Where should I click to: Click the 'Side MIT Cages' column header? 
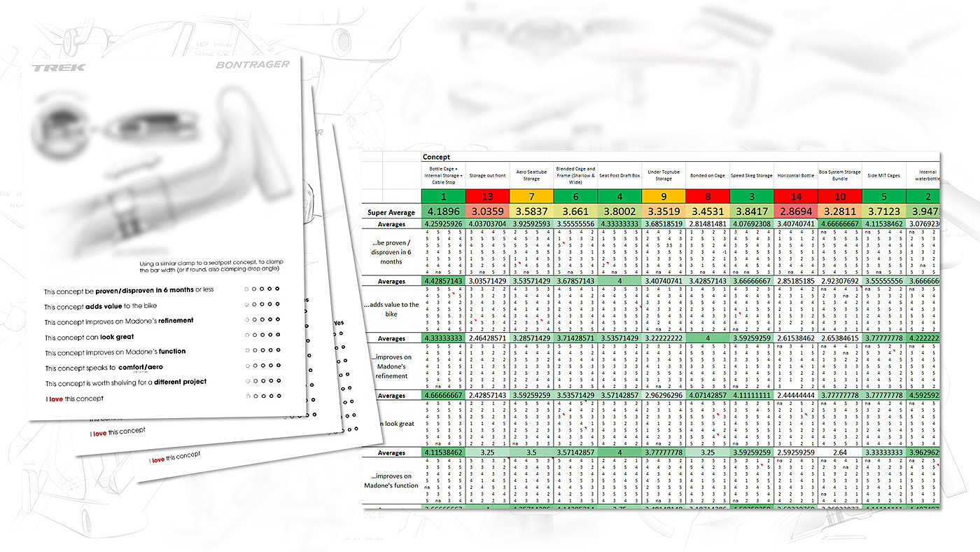click(x=885, y=177)
